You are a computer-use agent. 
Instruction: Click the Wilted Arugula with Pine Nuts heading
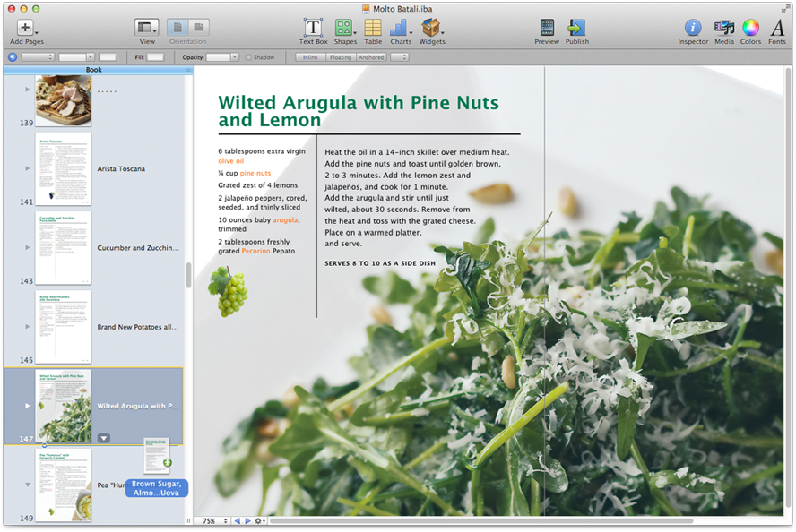pyautogui.click(x=359, y=111)
